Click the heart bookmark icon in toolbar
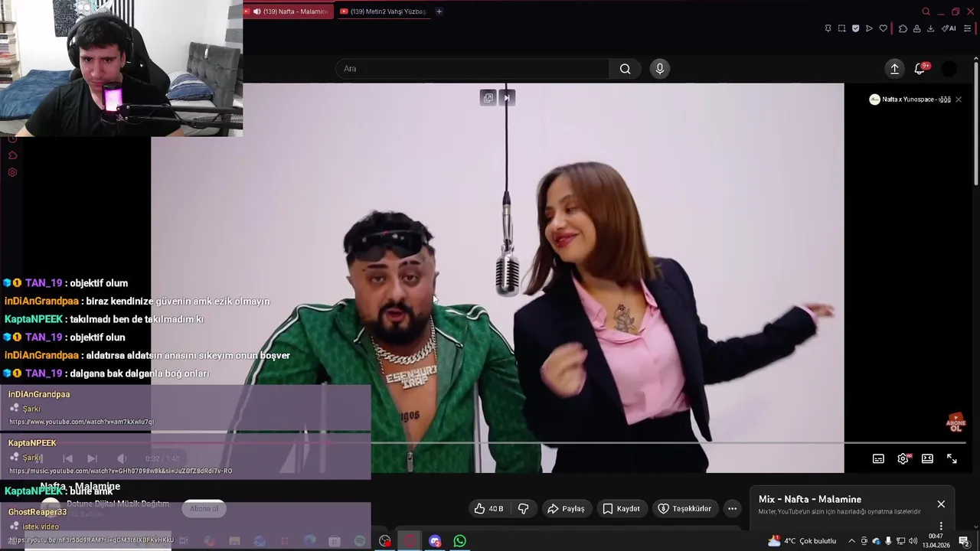The width and height of the screenshot is (980, 551). click(883, 28)
